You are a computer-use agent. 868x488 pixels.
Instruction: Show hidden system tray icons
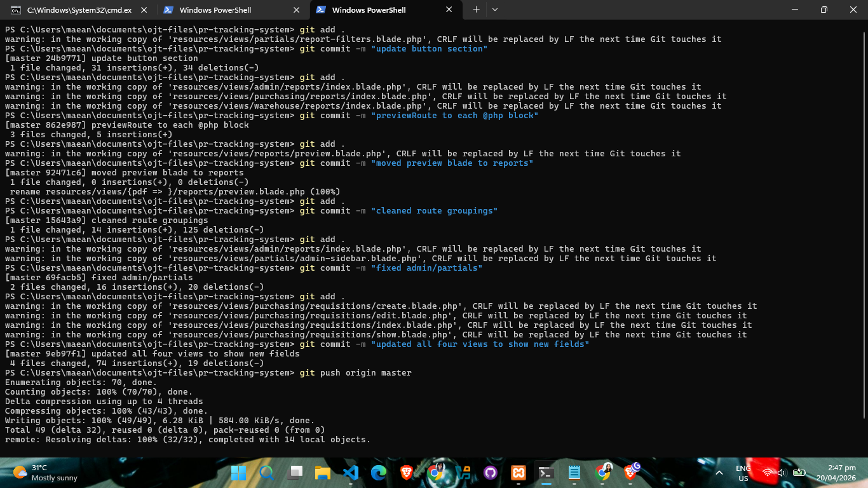pos(719,473)
